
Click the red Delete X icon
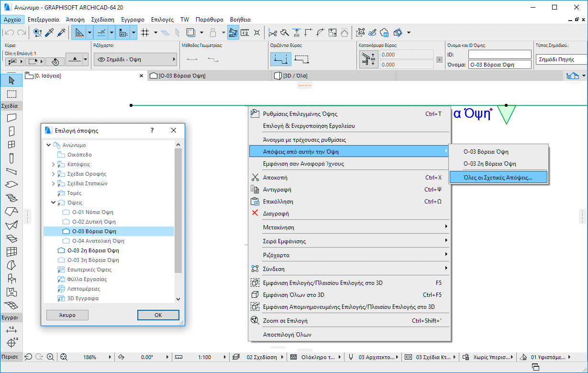tap(255, 213)
